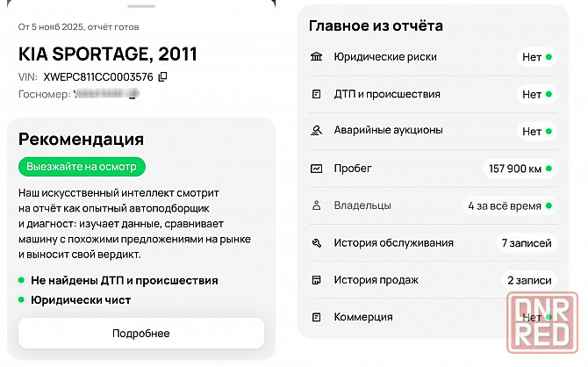Click Не найдены ДТП и происшествия line
The image size is (588, 367).
(125, 280)
